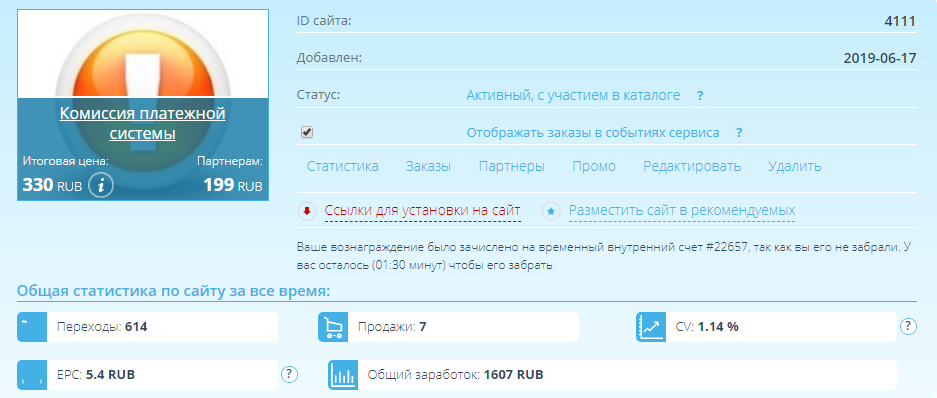Image resolution: width=937 pixels, height=398 pixels.
Task: Click 'Общая статистика по сайту' heading
Action: pyautogui.click(x=173, y=291)
